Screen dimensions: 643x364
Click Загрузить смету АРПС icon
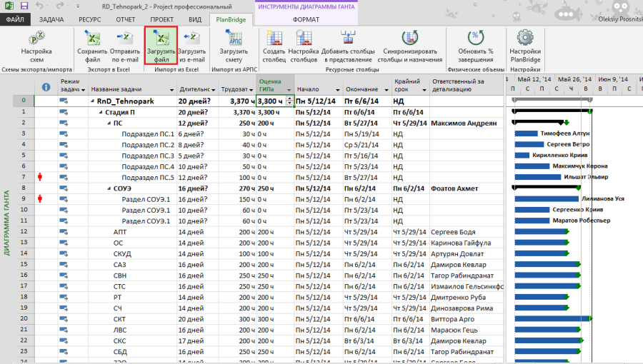click(x=234, y=46)
